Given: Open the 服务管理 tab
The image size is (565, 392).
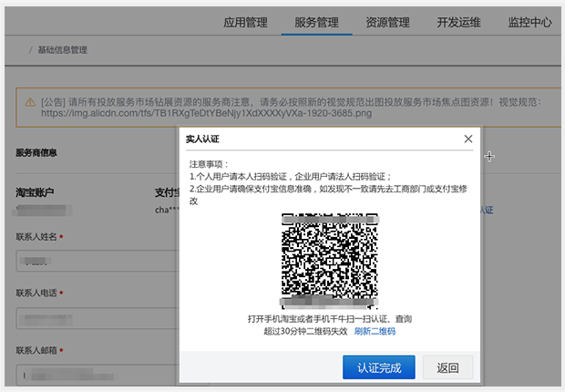Looking at the screenshot, I should pos(316,23).
